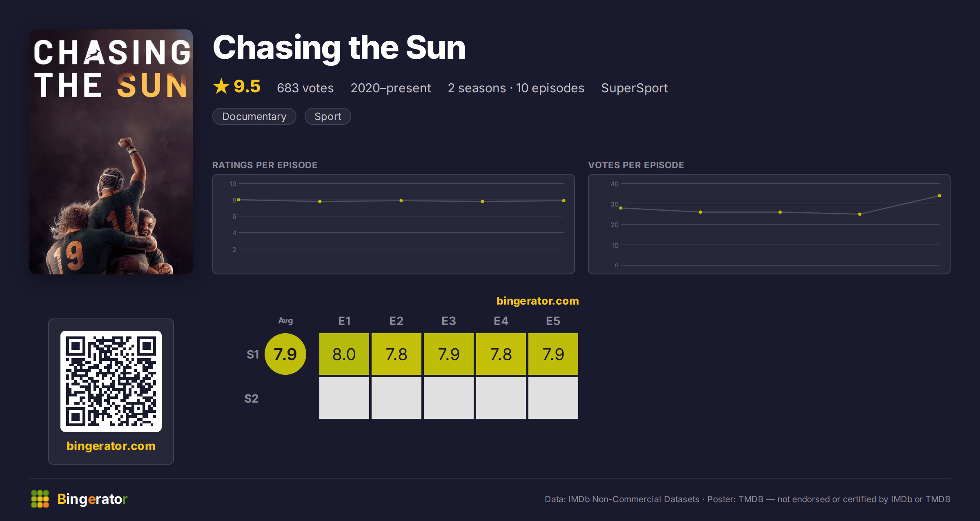Click the S1 E5 rating cell 7.9

coord(553,354)
